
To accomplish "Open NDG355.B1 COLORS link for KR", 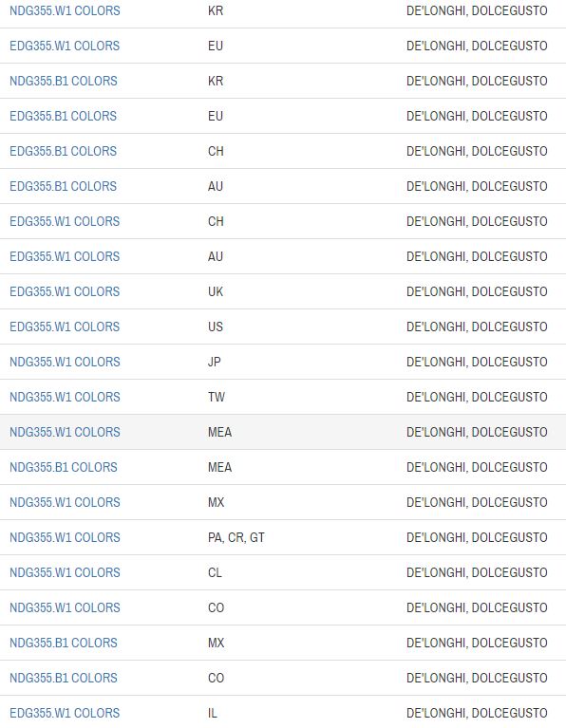I will click(x=64, y=81).
